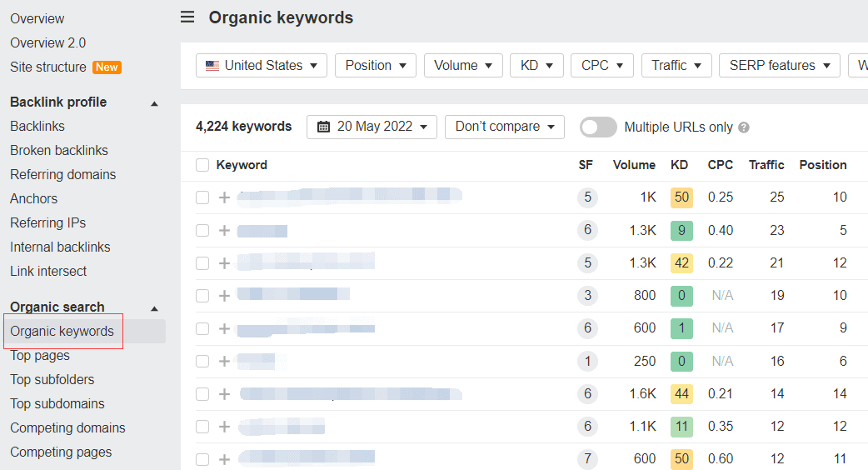Check the select-all Keyword header checkbox
This screenshot has height=470, width=868.
pos(202,165)
